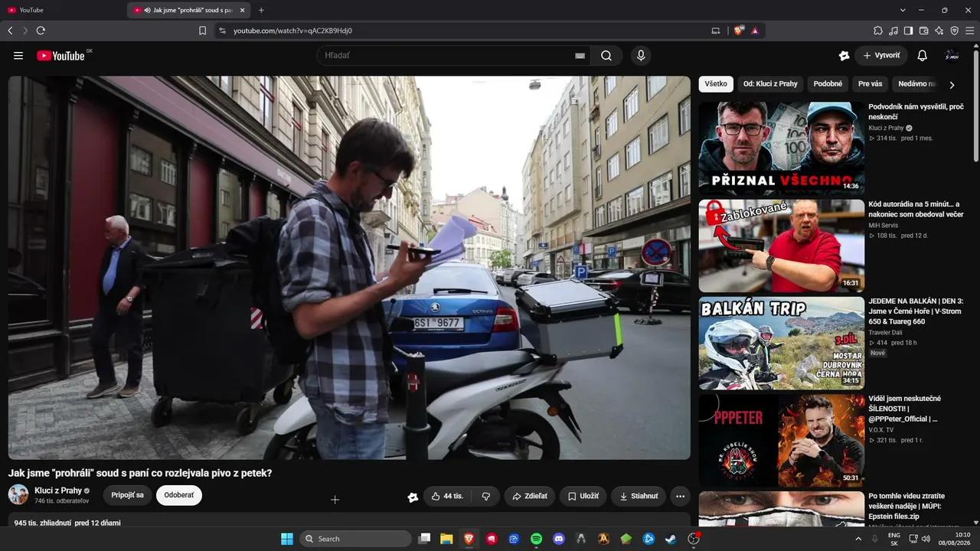Open the PŘIZNAL VŠECHNO video thumbnail
This screenshot has height=551, width=980.
pos(781,148)
